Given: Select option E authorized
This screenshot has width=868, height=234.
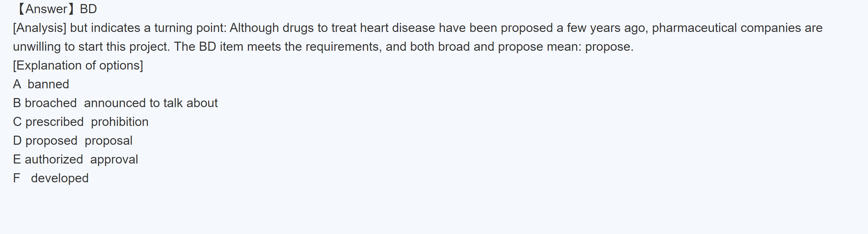Looking at the screenshot, I should coord(48,159).
